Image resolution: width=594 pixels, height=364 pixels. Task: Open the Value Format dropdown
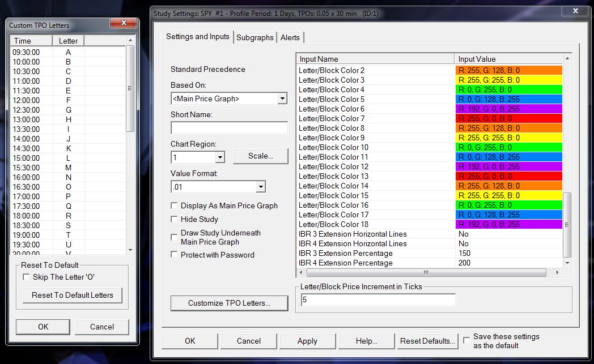(x=260, y=186)
